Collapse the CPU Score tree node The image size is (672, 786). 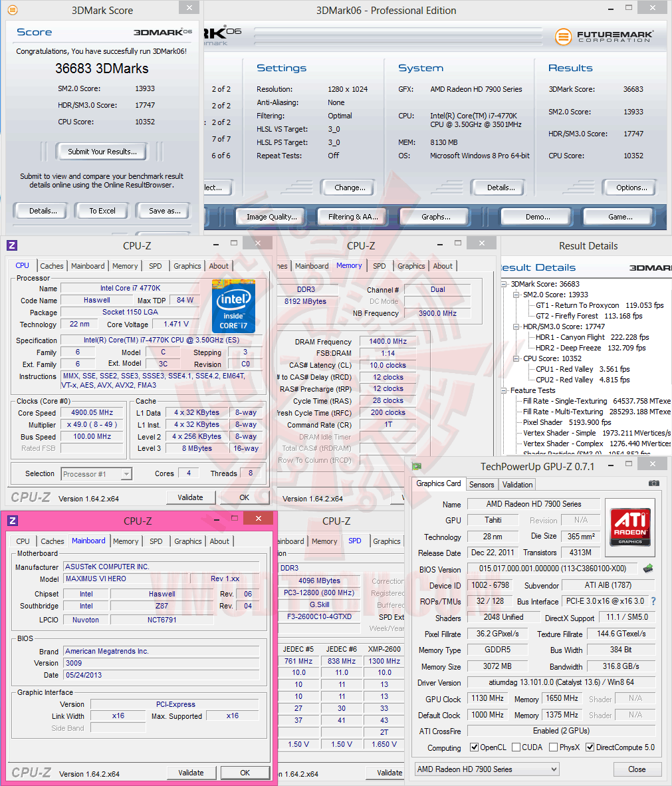click(516, 358)
